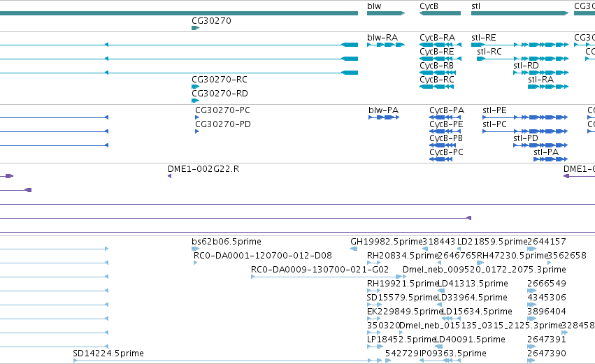Select the stl-RA transcript label
The image size is (595, 364).
click(540, 79)
